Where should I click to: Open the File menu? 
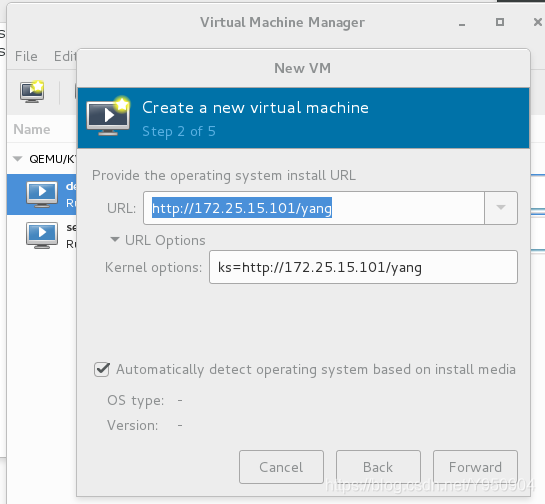coord(26,56)
